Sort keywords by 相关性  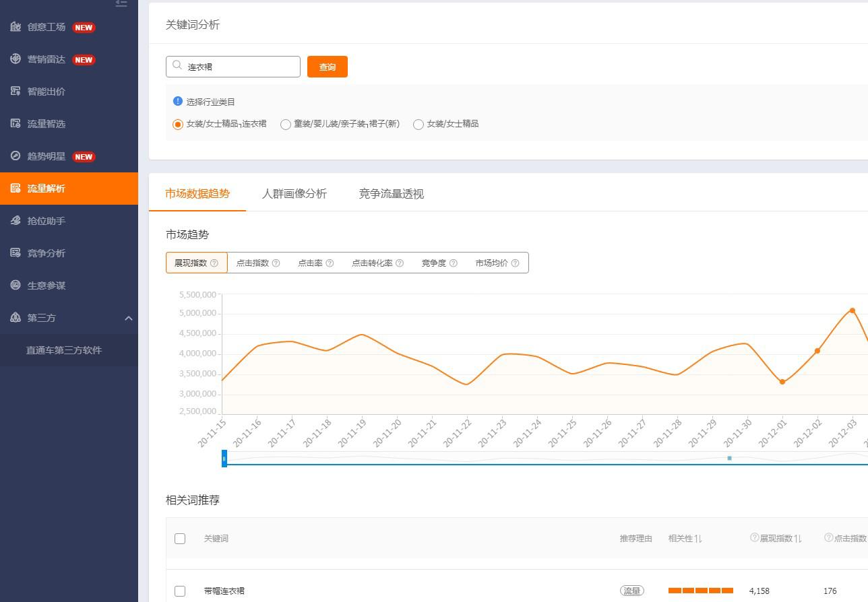685,538
